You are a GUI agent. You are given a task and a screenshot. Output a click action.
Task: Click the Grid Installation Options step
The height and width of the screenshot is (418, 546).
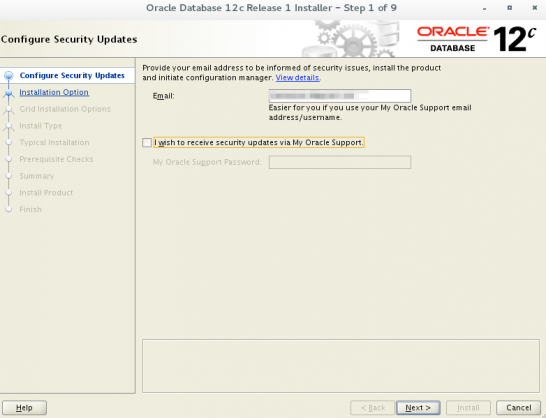(x=65, y=109)
